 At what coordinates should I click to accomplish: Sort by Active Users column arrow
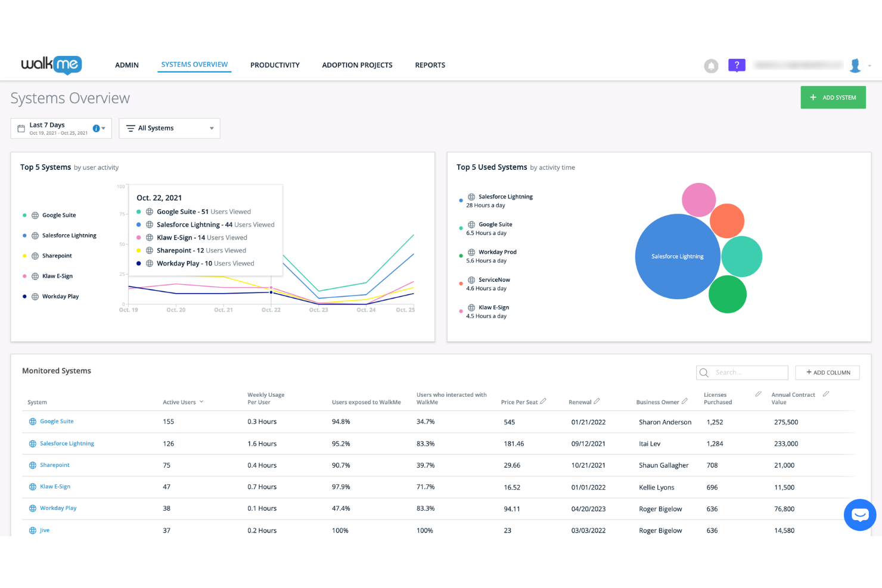tap(201, 402)
